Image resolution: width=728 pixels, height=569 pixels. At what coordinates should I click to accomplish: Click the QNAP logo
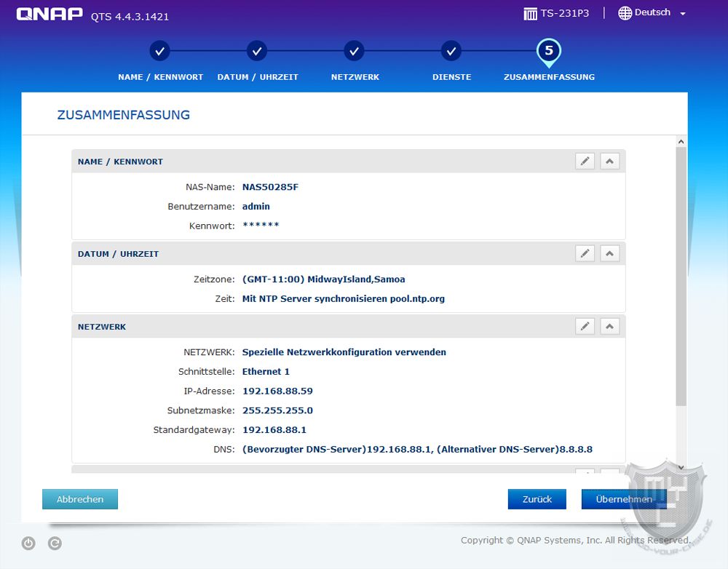50,14
